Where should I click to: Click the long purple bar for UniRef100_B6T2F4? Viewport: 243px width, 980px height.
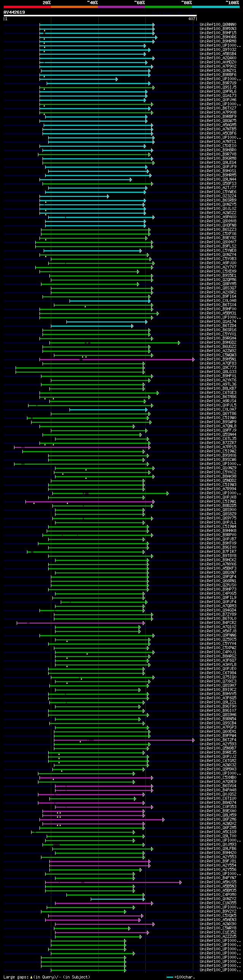click(x=124, y=740)
